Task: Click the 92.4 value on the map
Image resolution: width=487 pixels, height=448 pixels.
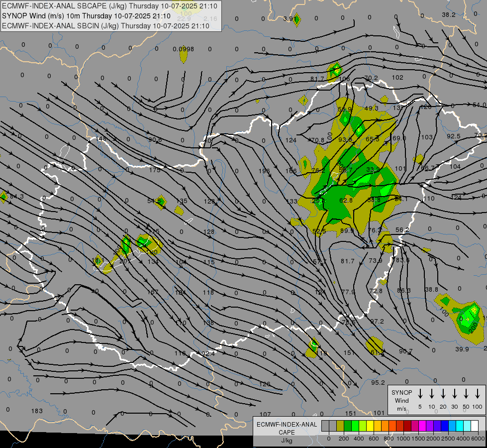Action: [x=208, y=354]
